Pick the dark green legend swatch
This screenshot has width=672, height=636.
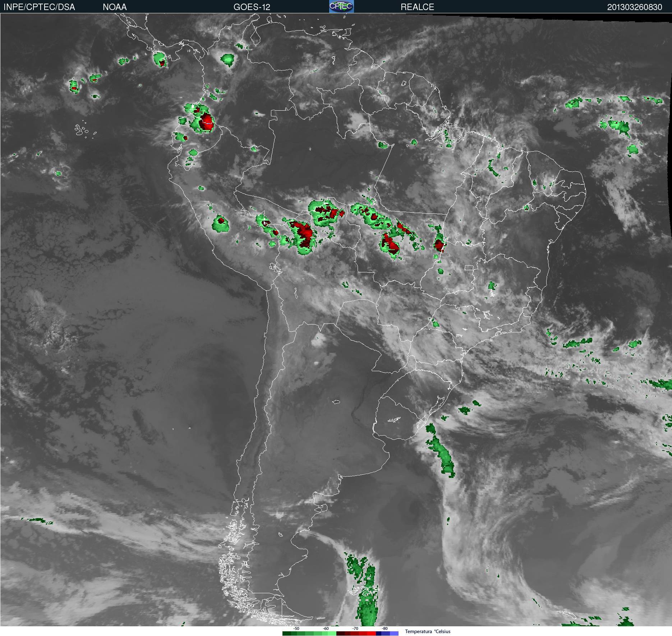tap(287, 633)
